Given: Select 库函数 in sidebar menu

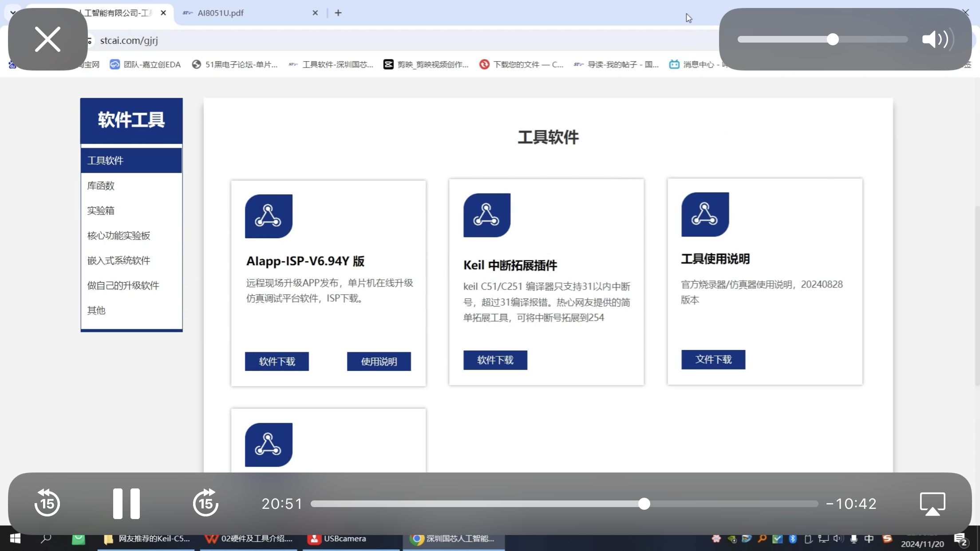Looking at the screenshot, I should (x=131, y=185).
